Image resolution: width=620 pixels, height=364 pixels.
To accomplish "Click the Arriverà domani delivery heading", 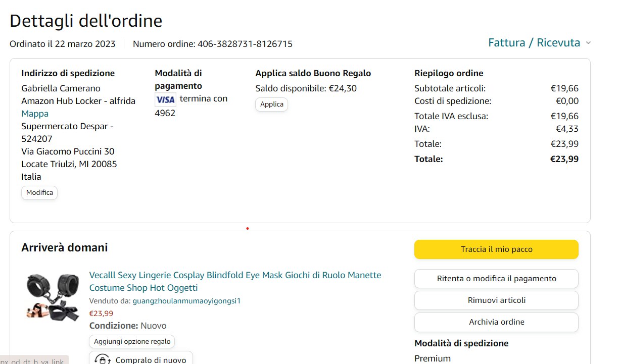I will [64, 247].
